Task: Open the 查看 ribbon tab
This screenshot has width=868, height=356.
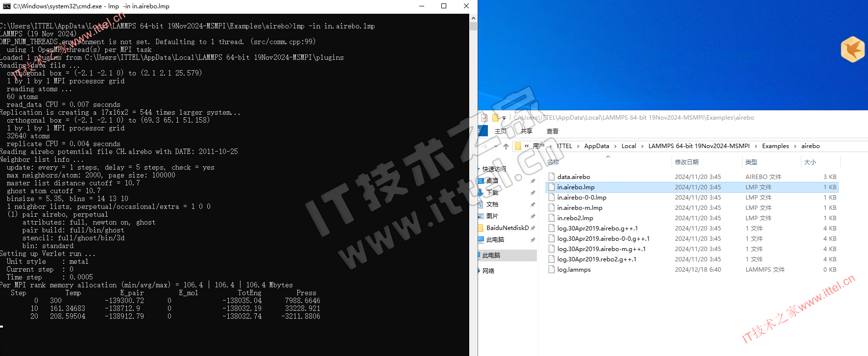Action: pyautogui.click(x=553, y=131)
